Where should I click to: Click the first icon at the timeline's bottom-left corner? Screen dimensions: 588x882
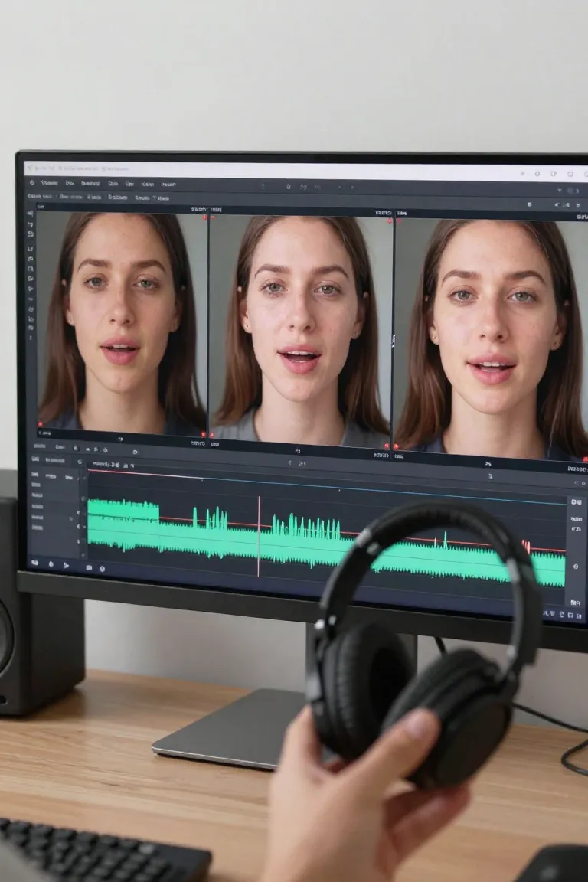click(34, 562)
